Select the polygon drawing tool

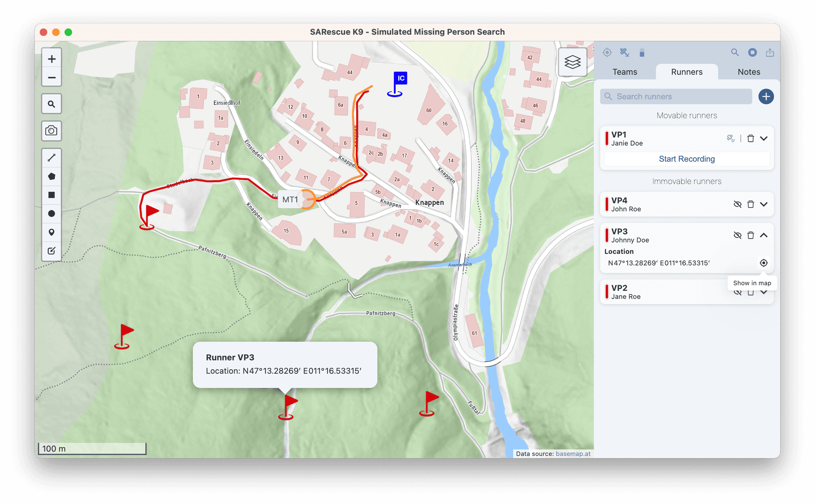pyautogui.click(x=51, y=176)
